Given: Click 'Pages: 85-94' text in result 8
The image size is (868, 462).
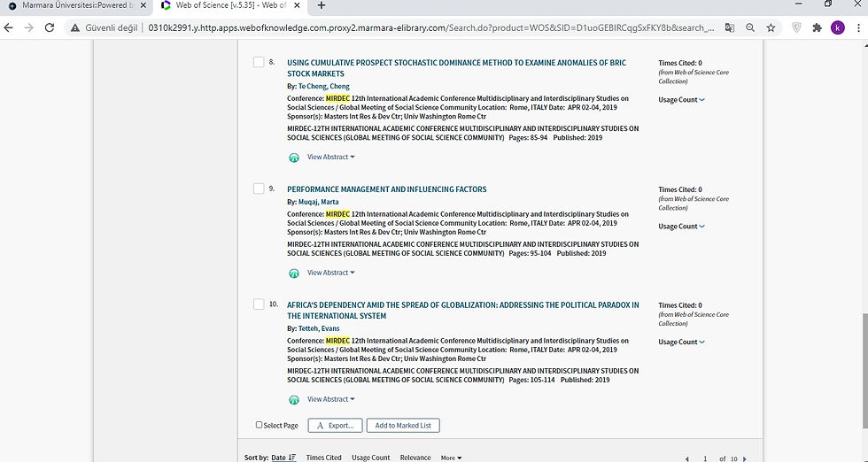Looking at the screenshot, I should pyautogui.click(x=528, y=138).
